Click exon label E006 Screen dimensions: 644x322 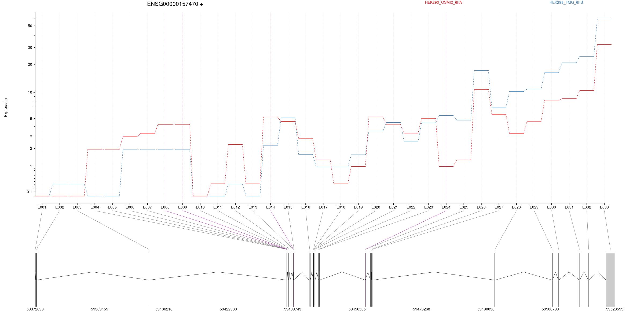[130, 207]
